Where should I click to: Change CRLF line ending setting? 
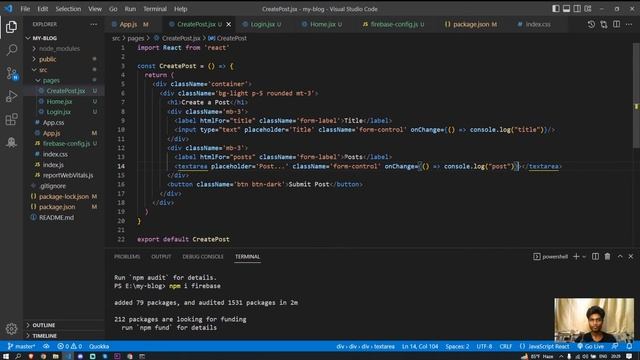tap(505, 346)
